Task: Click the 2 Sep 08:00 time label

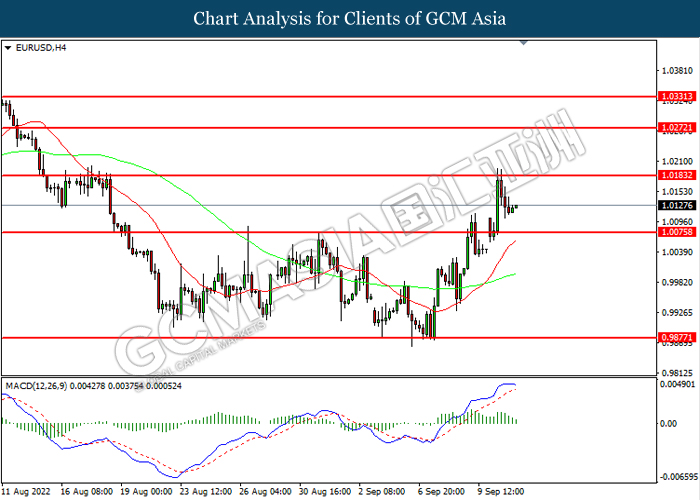Action: click(x=382, y=492)
